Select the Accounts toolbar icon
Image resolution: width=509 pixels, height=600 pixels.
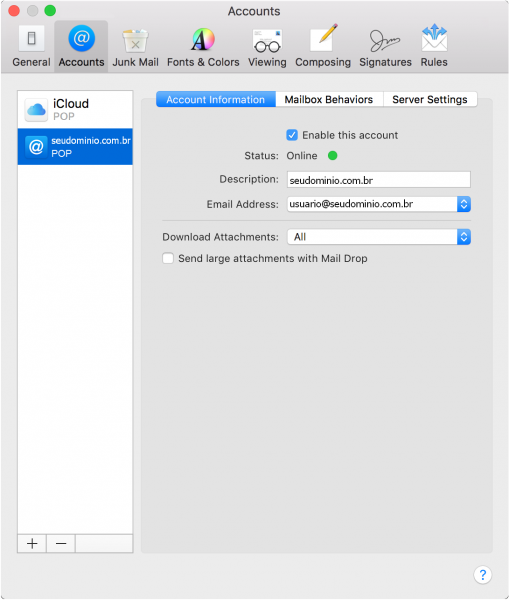click(81, 46)
